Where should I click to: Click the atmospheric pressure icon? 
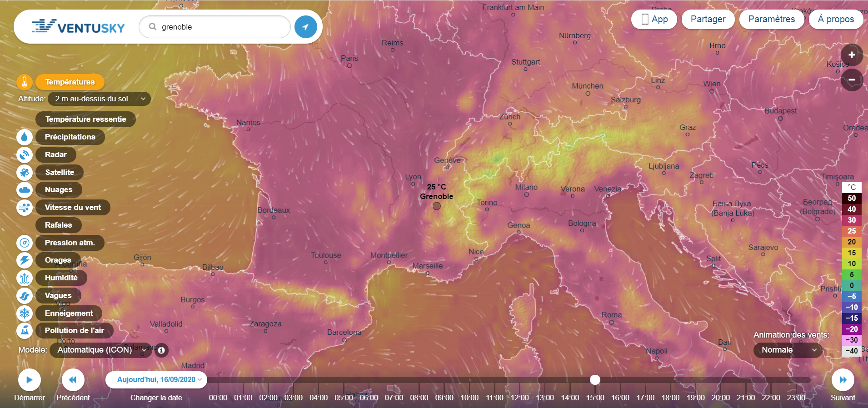[25, 243]
